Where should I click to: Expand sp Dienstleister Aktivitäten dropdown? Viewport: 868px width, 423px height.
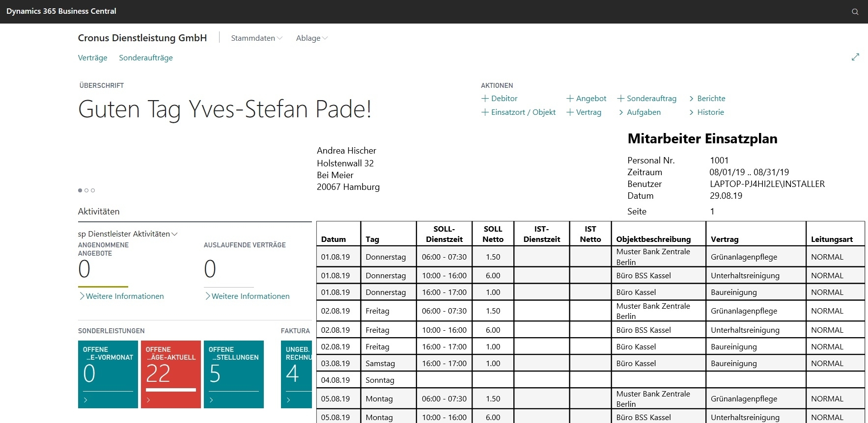coord(128,234)
